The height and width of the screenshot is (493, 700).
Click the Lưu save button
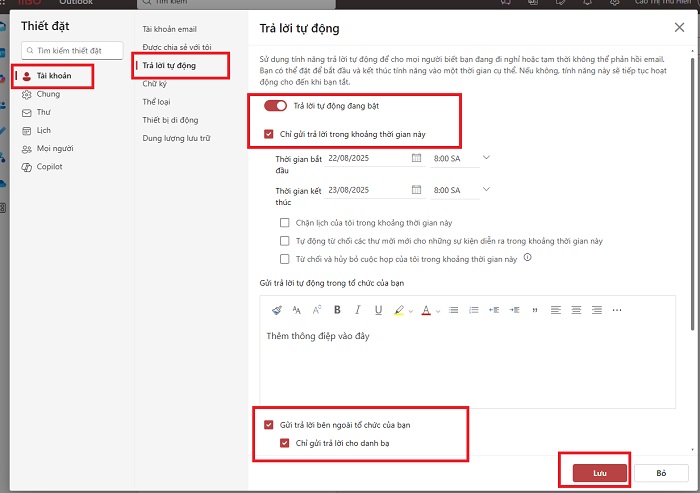[600, 473]
